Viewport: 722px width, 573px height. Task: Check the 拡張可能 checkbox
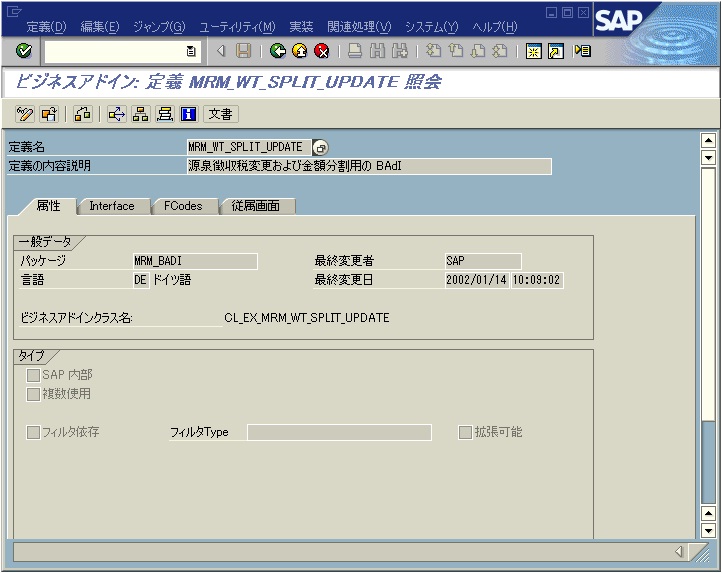click(465, 432)
